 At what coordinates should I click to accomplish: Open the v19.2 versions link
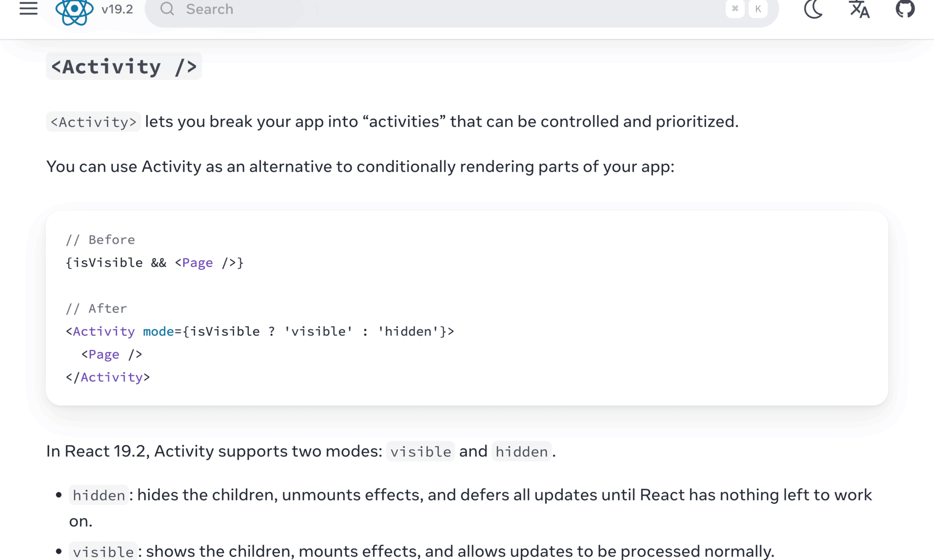[x=117, y=9]
